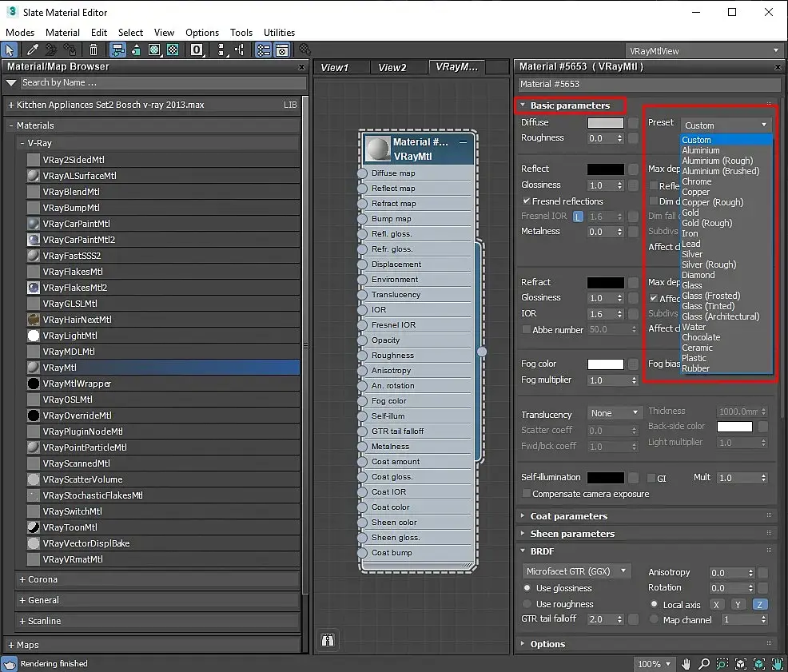Screen dimensions: 788x672
Task: Toggle the Fresnel reflections checkbox
Action: click(527, 201)
